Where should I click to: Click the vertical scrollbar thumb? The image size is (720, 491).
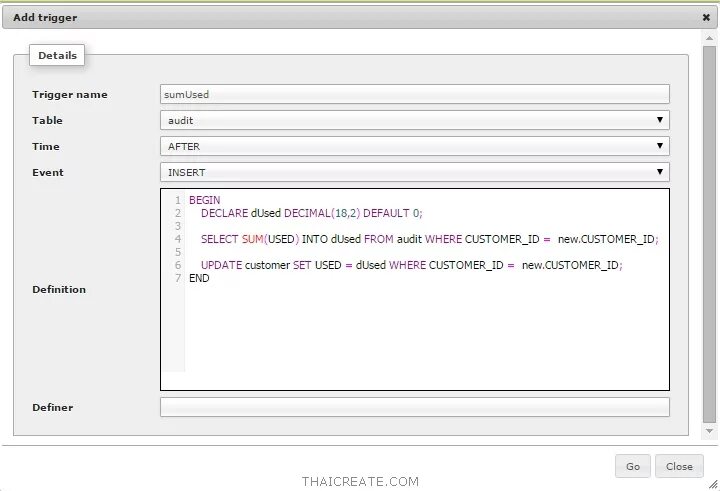pos(709,234)
